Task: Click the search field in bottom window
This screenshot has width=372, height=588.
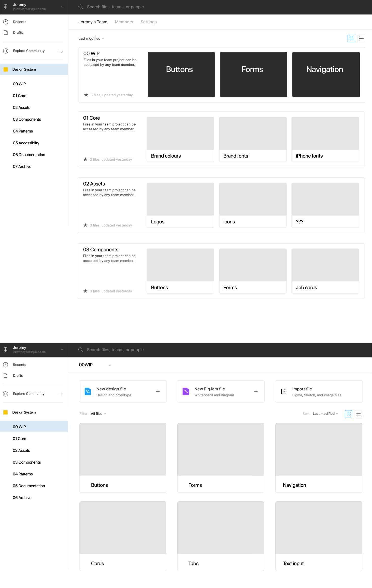Action: (115, 350)
